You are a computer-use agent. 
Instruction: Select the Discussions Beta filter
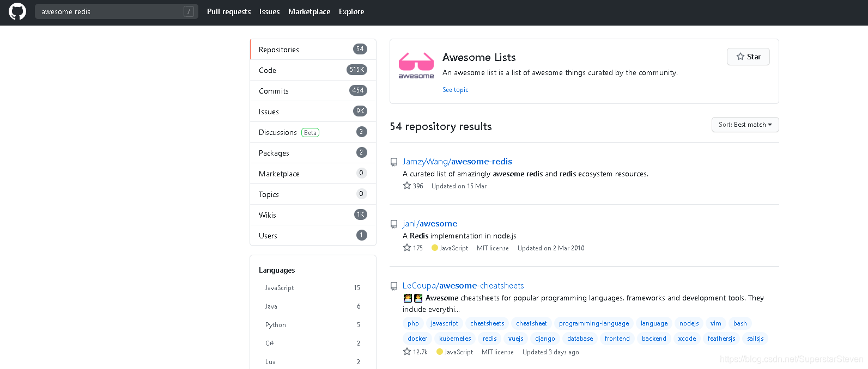click(313, 132)
